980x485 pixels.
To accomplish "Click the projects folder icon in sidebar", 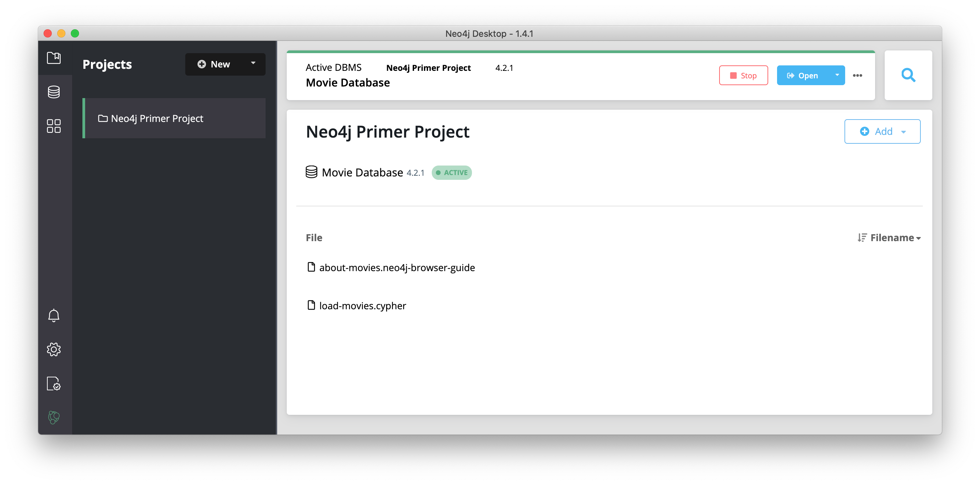I will (54, 57).
